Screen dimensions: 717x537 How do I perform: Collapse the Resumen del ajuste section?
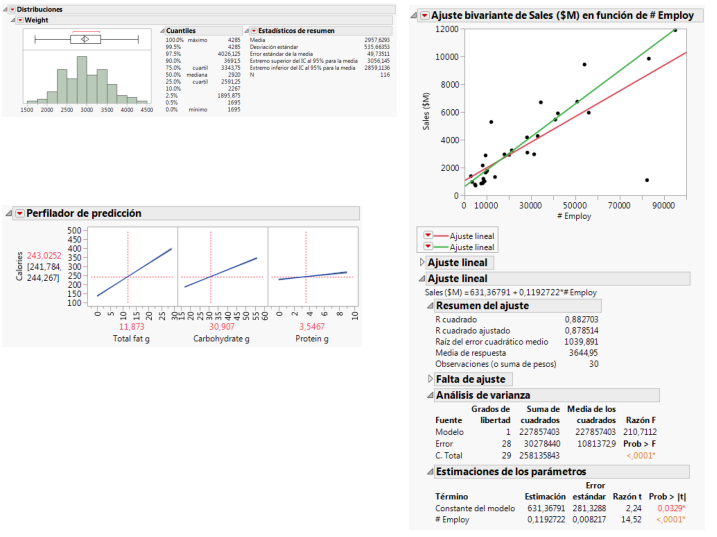[x=430, y=306]
